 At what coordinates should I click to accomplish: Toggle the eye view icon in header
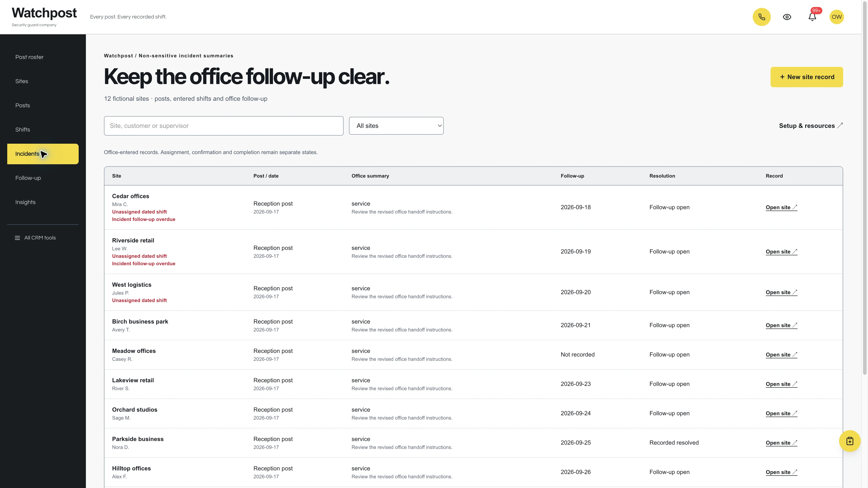pos(787,17)
